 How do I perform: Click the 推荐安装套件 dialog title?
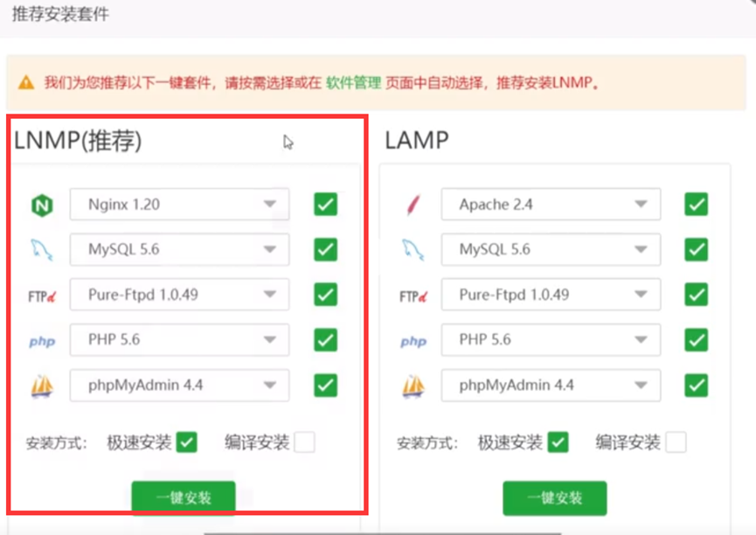click(60, 14)
